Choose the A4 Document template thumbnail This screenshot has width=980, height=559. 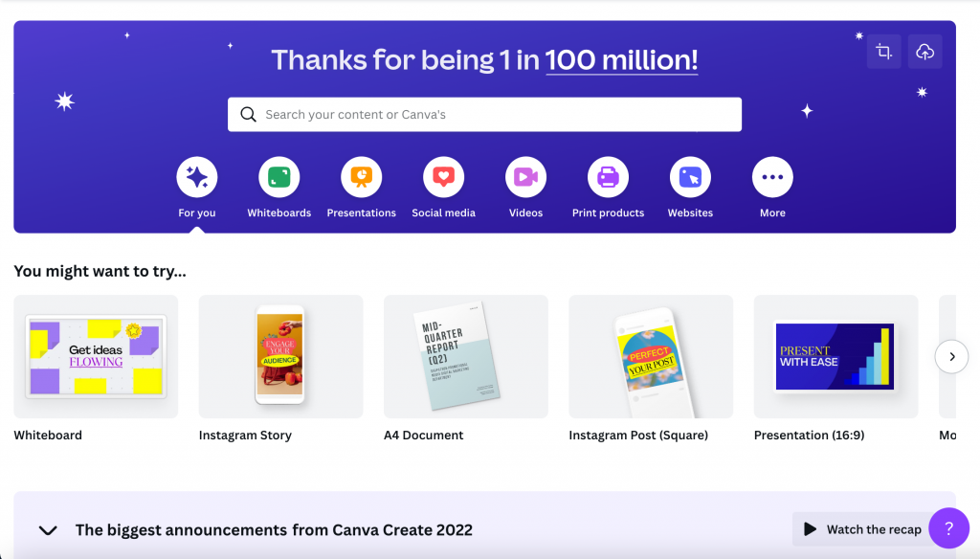coord(466,356)
